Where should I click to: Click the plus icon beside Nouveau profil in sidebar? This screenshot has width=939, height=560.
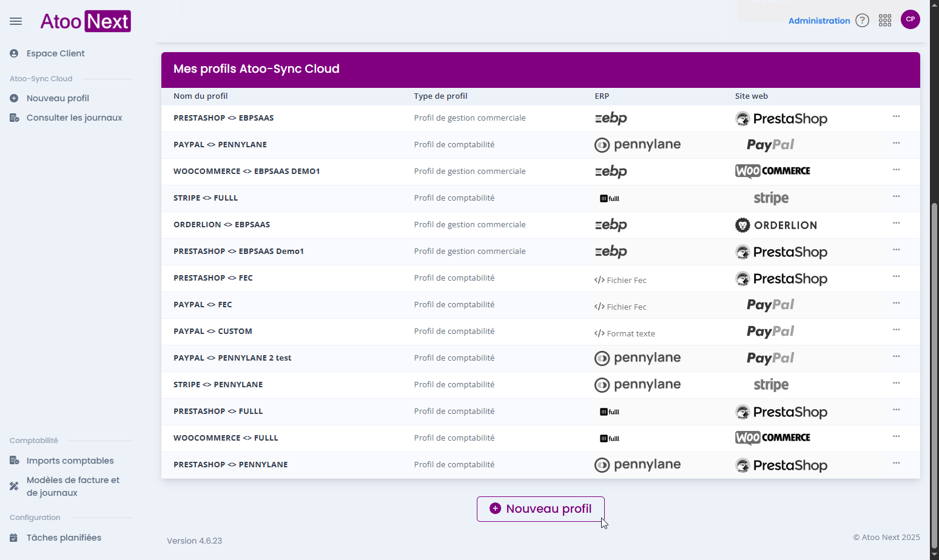(x=14, y=98)
